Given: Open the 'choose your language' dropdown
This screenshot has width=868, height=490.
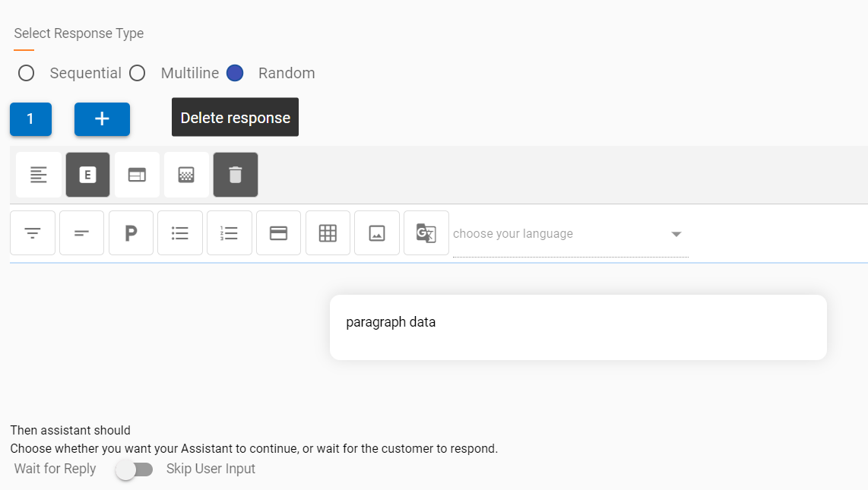Looking at the screenshot, I should pos(570,233).
